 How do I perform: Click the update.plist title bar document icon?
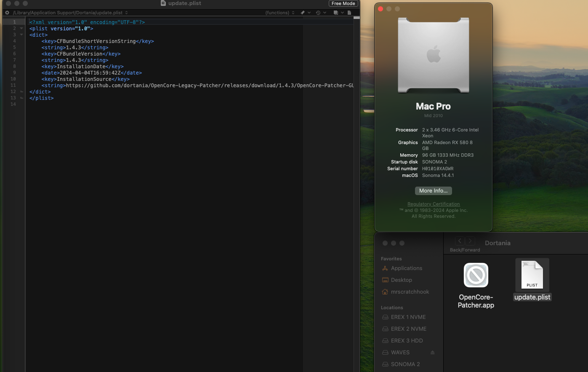(163, 3)
